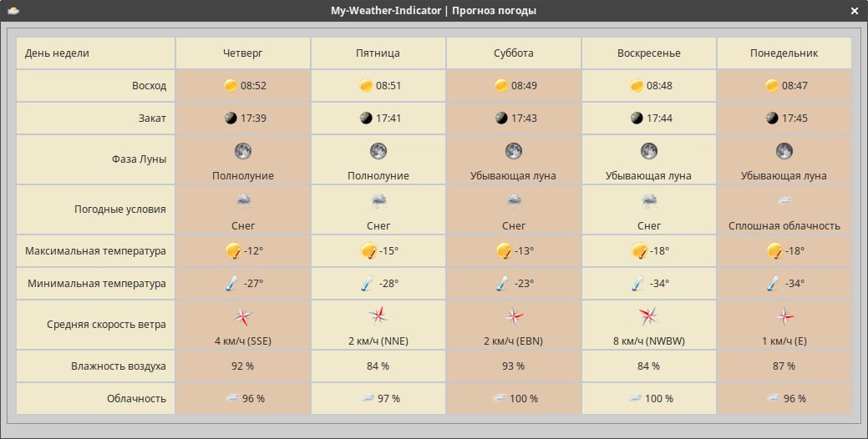Click the 96 % cloudiness value for Понедельник
The image size is (868, 439).
click(795, 399)
